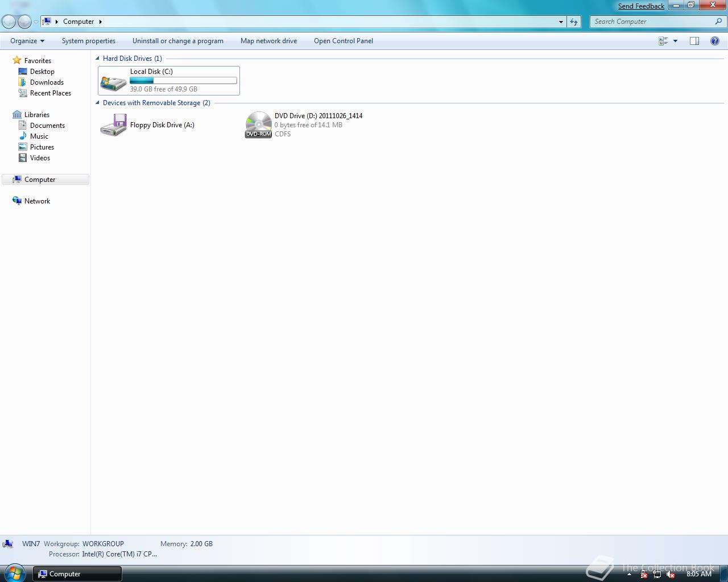Viewport: 728px width, 582px height.
Task: Click the Action Center flag tray icon
Action: pyautogui.click(x=644, y=575)
